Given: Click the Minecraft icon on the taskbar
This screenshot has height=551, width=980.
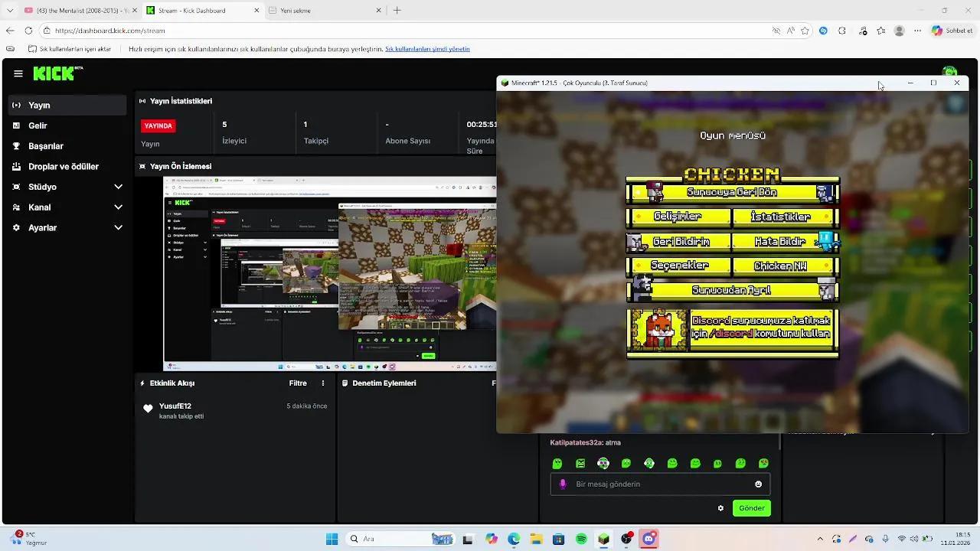Looking at the screenshot, I should [x=603, y=538].
